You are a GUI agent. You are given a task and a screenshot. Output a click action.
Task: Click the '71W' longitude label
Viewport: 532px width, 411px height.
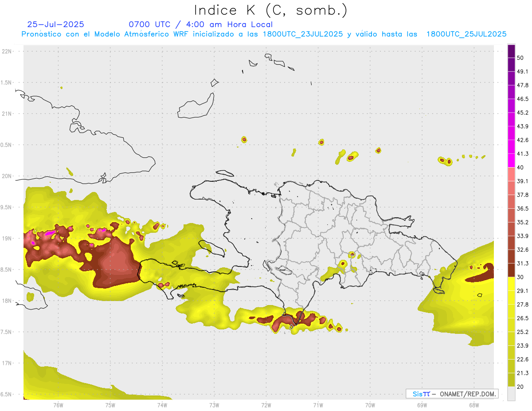click(x=318, y=405)
